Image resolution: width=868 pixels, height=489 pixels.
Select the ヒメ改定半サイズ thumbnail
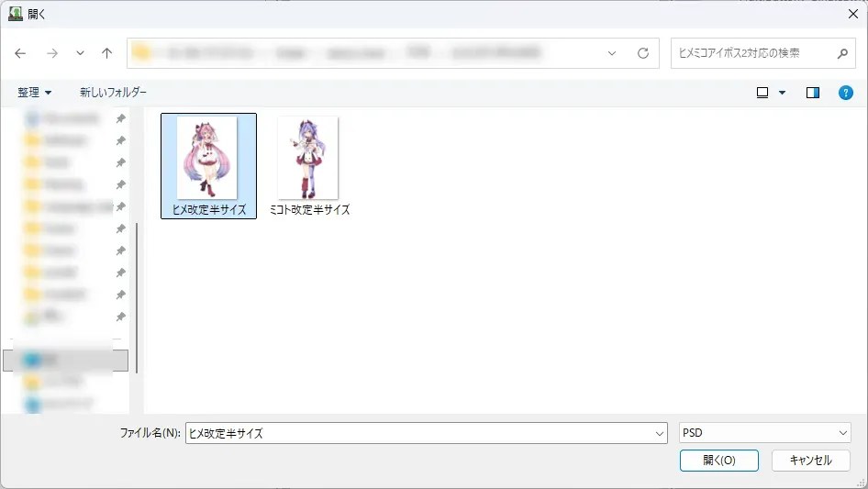coord(207,158)
